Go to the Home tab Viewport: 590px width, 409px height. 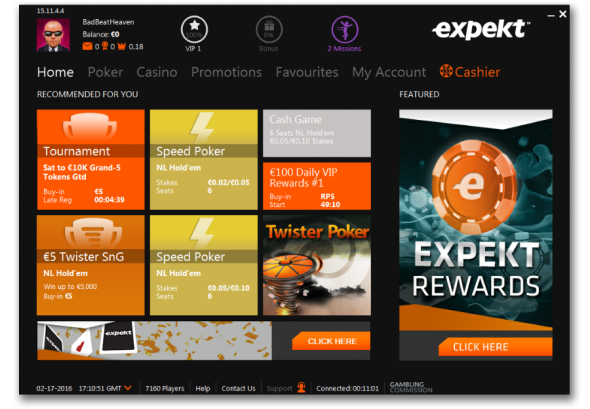click(55, 72)
